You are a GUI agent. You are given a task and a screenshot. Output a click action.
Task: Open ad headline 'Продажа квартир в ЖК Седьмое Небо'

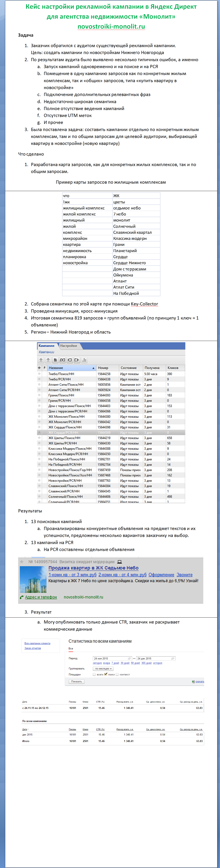[x=93, y=568]
